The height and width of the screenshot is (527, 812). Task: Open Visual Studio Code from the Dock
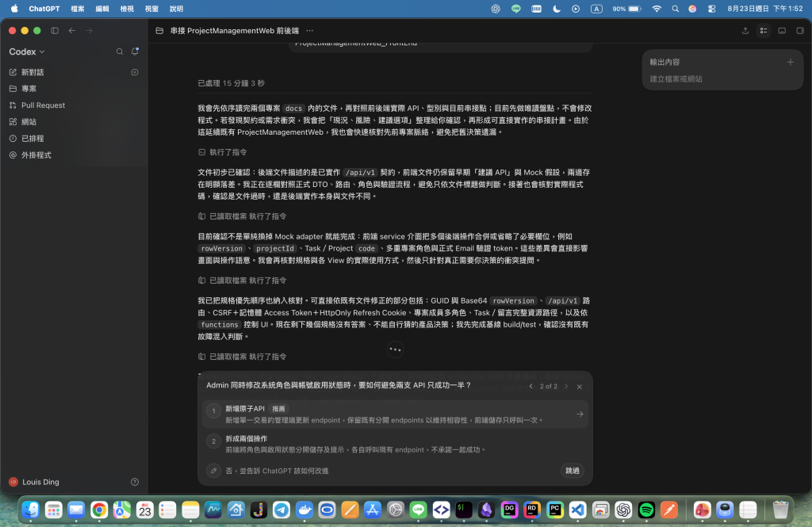578,510
